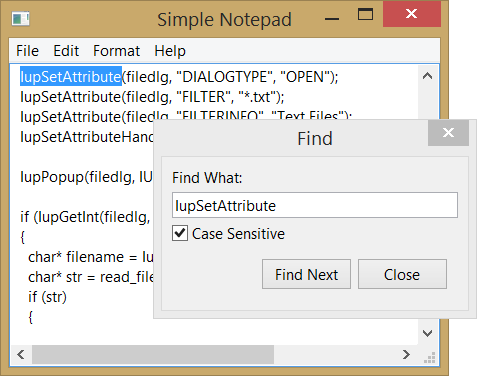The image size is (477, 376).
Task: Close the Find dialog with X
Action: (x=448, y=133)
